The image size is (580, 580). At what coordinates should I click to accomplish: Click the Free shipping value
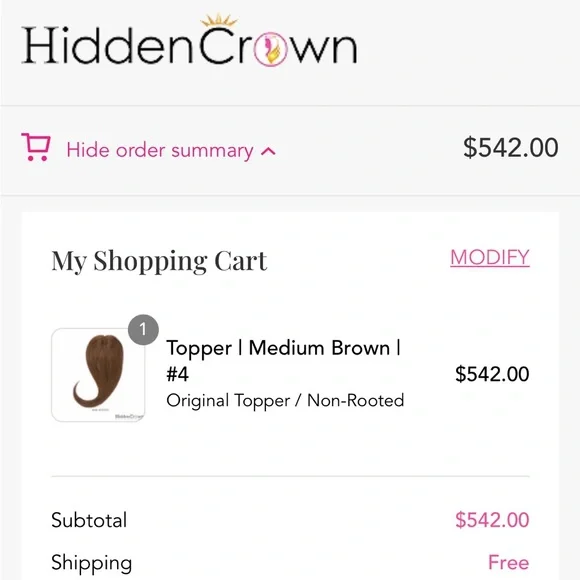(509, 562)
